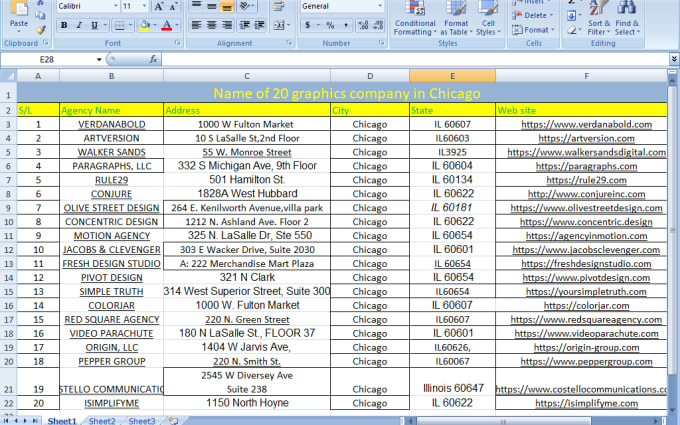
Task: Toggle Wrap Text
Action: point(278,6)
